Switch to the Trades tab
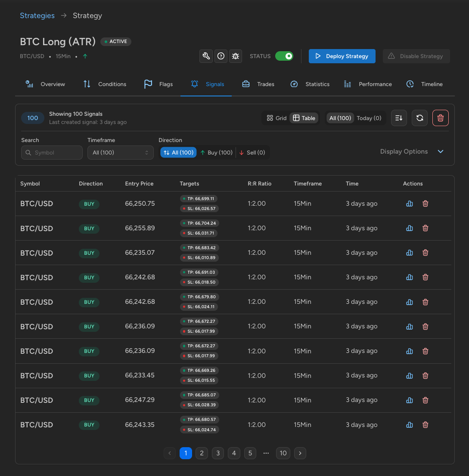This screenshot has width=469, height=476. point(258,84)
